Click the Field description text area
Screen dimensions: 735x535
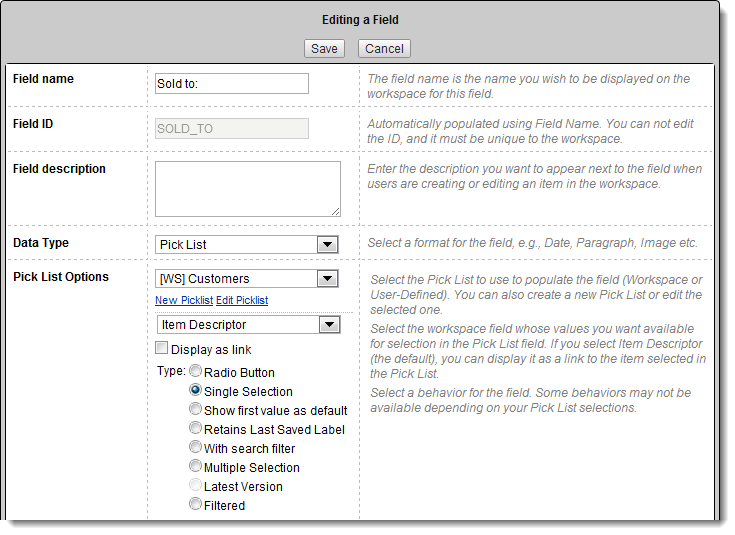tap(248, 189)
